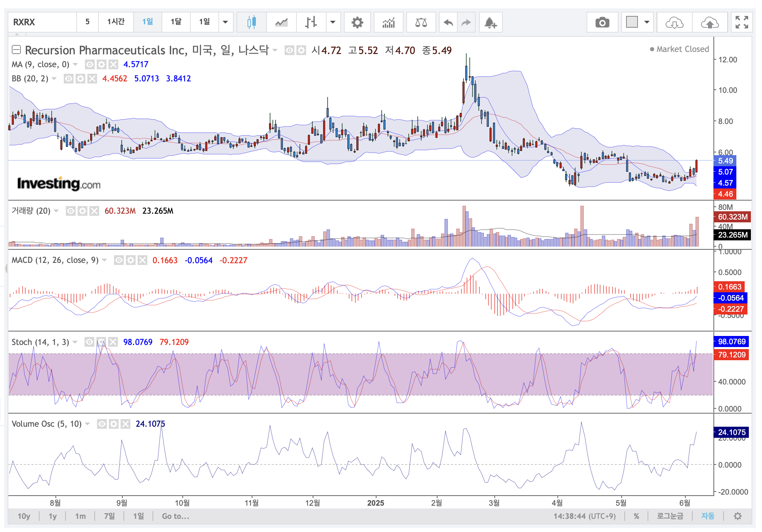
Task: Remove the MA indicator
Action: click(x=113, y=64)
